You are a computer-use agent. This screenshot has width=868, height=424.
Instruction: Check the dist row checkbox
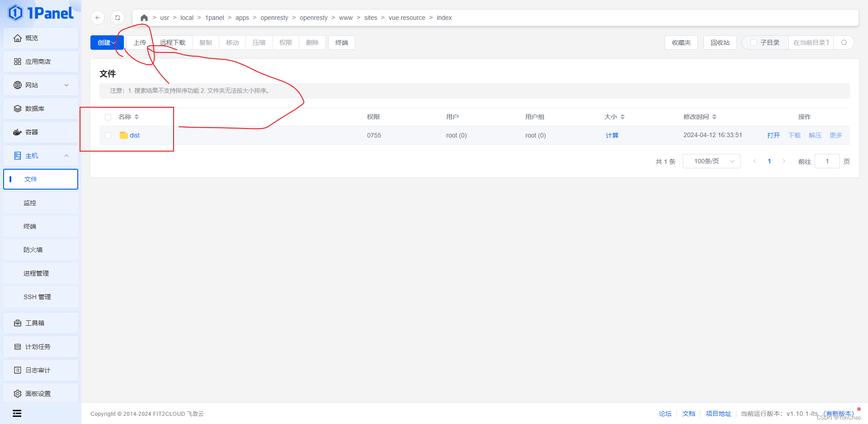108,135
